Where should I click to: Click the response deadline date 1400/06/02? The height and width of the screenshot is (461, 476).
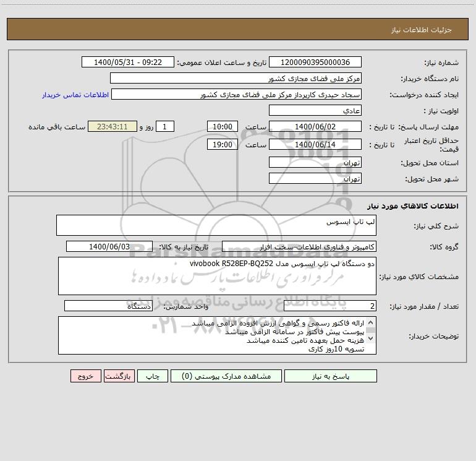coord(315,126)
